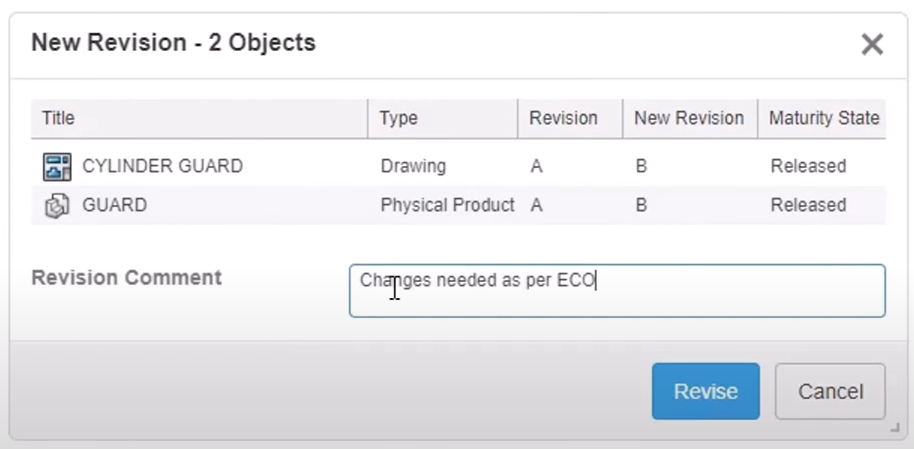Click Released state of GUARD row
914x449 pixels.
[x=808, y=205]
